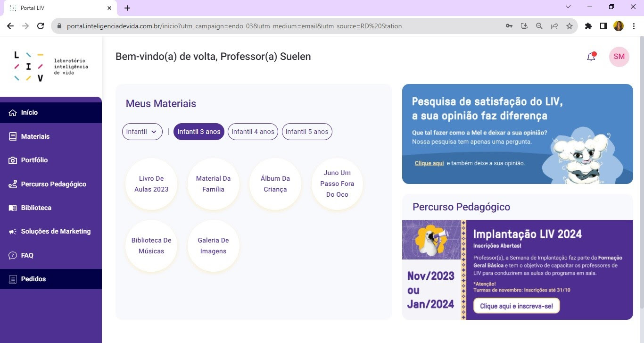Bookmark this page with star icon
644x343 pixels.
point(570,26)
